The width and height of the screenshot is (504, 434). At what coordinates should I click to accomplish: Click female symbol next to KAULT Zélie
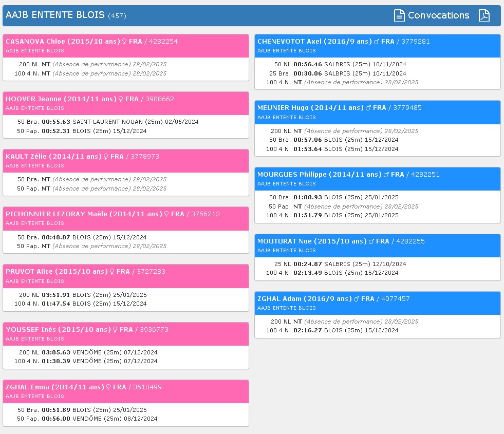point(106,157)
